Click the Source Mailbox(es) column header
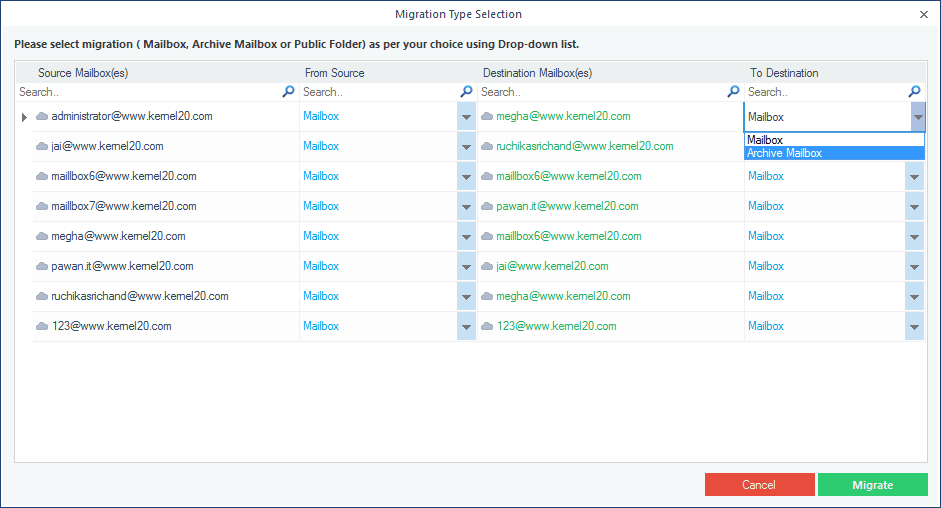This screenshot has width=941, height=508. [x=83, y=73]
